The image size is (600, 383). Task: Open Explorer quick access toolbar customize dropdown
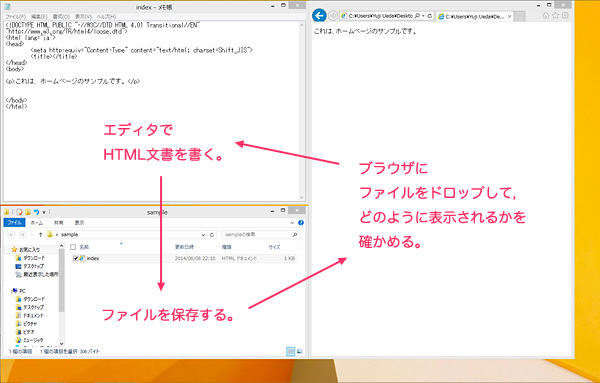(x=44, y=212)
